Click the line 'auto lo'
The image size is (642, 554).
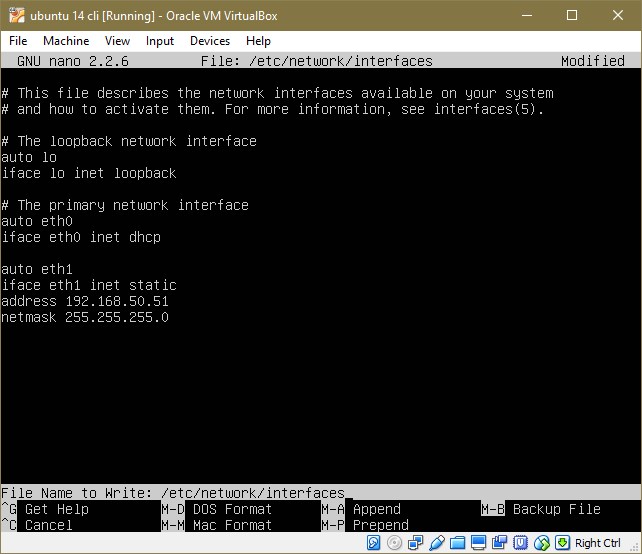[29, 157]
